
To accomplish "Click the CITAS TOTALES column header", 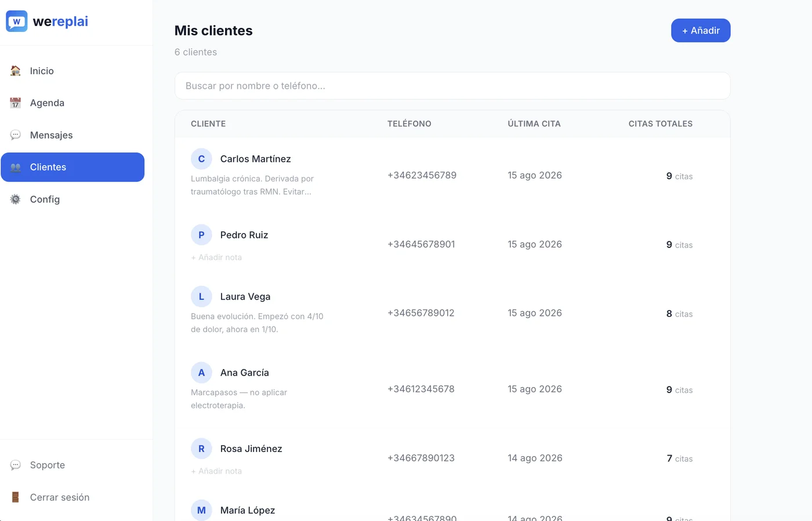I will tap(661, 123).
